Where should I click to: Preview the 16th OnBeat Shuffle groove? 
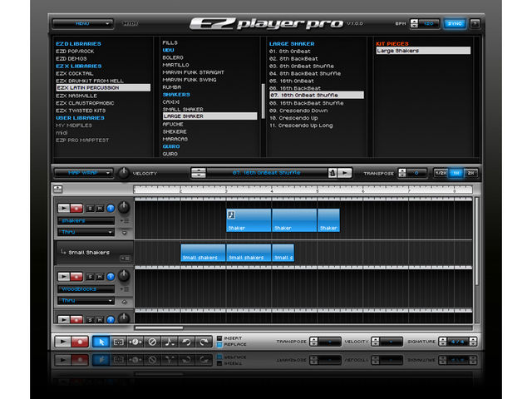(345, 173)
